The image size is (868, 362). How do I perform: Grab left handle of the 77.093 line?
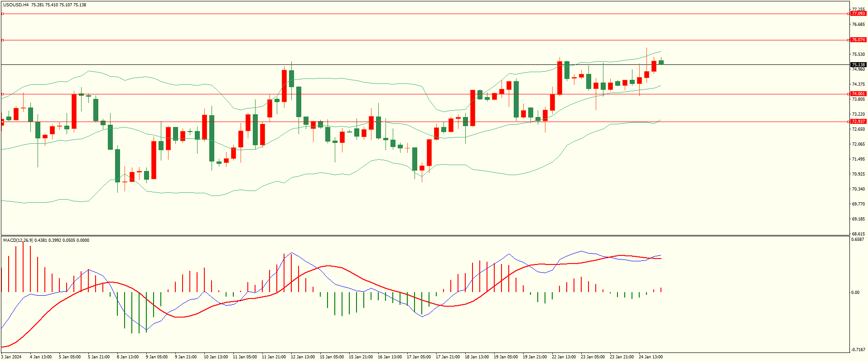(2, 14)
